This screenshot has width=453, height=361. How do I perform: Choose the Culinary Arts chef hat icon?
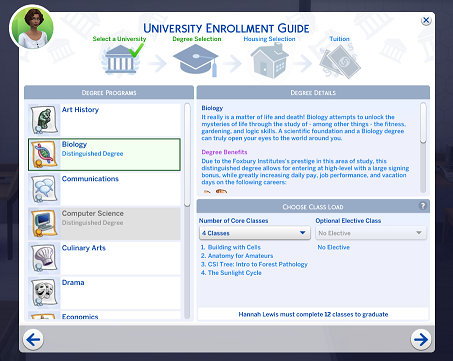tap(44, 258)
